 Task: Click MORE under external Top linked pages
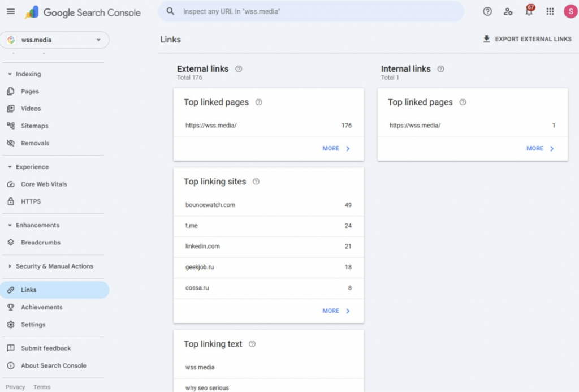[x=336, y=149]
